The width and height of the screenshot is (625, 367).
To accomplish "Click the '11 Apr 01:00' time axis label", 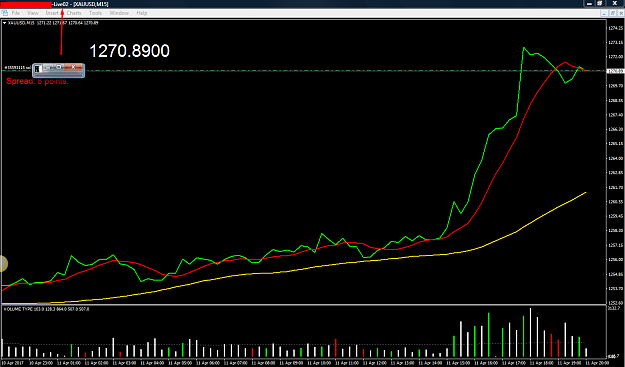I will [x=69, y=363].
